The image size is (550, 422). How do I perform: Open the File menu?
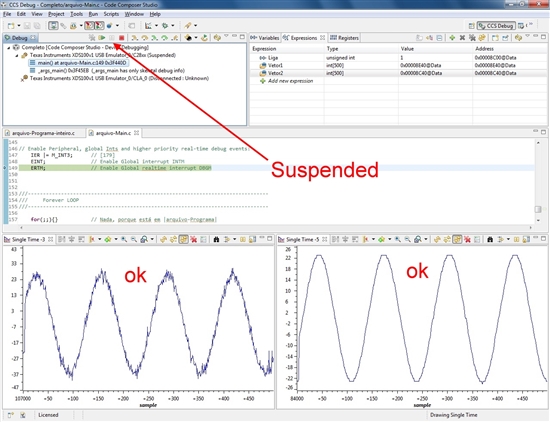tap(7, 14)
